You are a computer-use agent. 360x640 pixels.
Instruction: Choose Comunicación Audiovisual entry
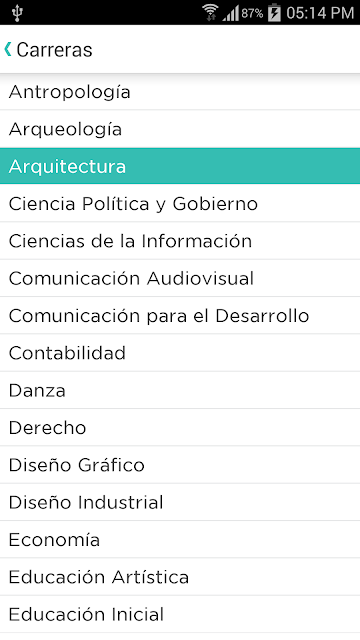(180, 278)
